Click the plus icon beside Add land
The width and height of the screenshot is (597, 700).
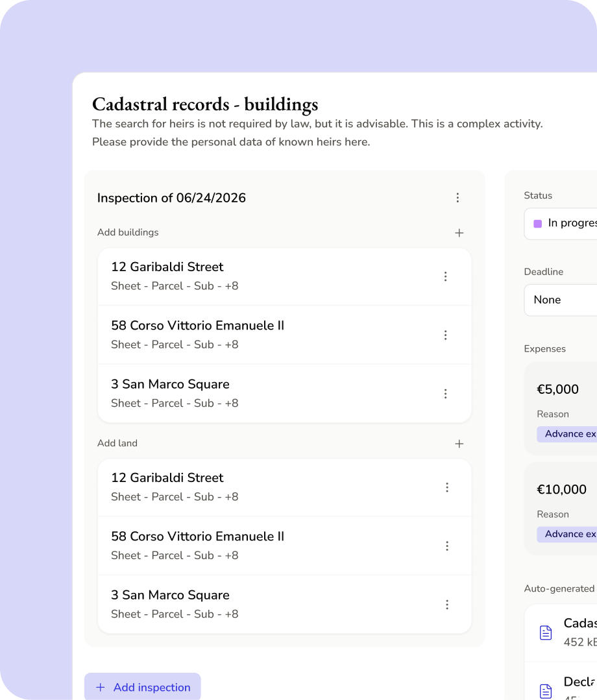[x=459, y=443]
